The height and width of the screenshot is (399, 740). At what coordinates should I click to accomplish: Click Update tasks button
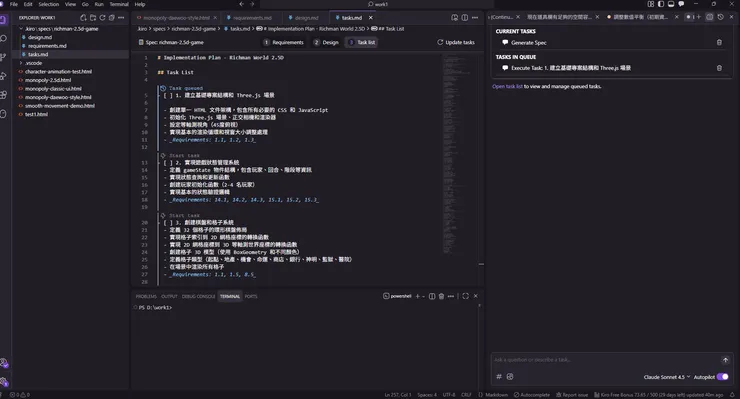point(456,42)
